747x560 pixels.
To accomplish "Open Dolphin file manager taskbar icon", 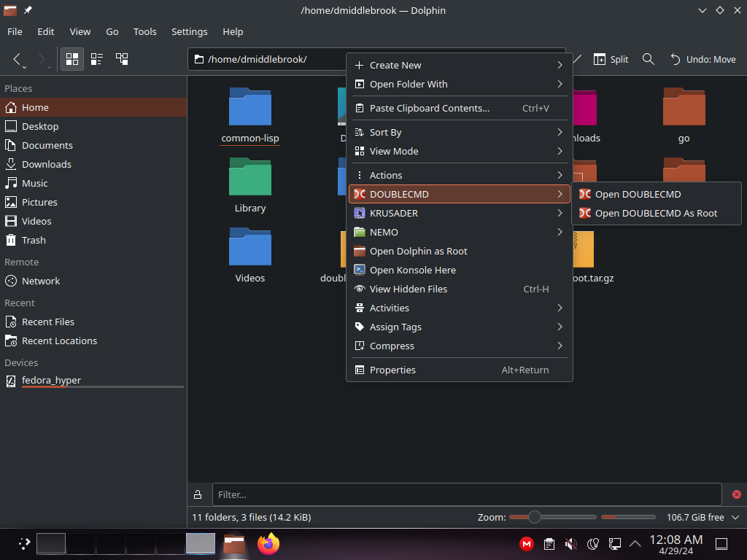I will click(234, 544).
